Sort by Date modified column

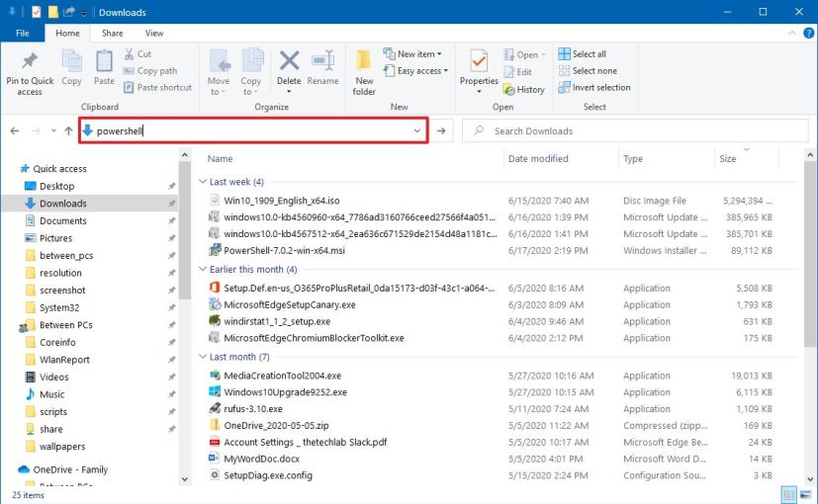pos(538,158)
